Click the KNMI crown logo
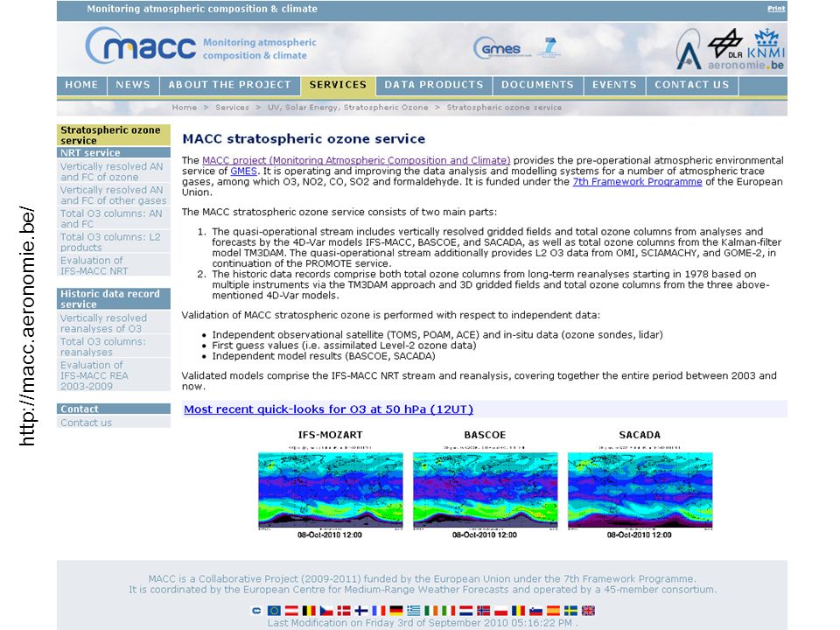Viewport: 840px width, 630px height. coord(766,44)
